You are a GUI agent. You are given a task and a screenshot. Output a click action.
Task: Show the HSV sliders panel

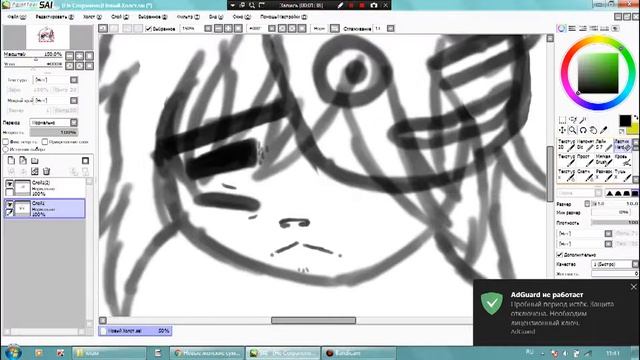(583, 28)
